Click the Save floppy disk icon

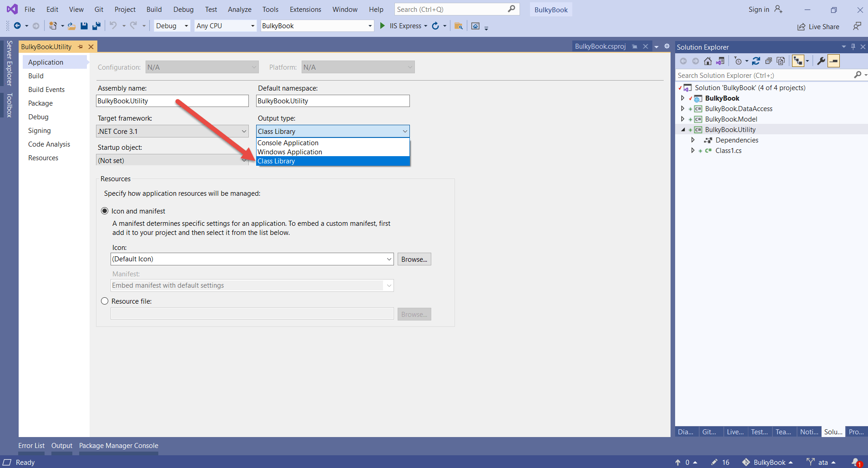[x=84, y=26]
